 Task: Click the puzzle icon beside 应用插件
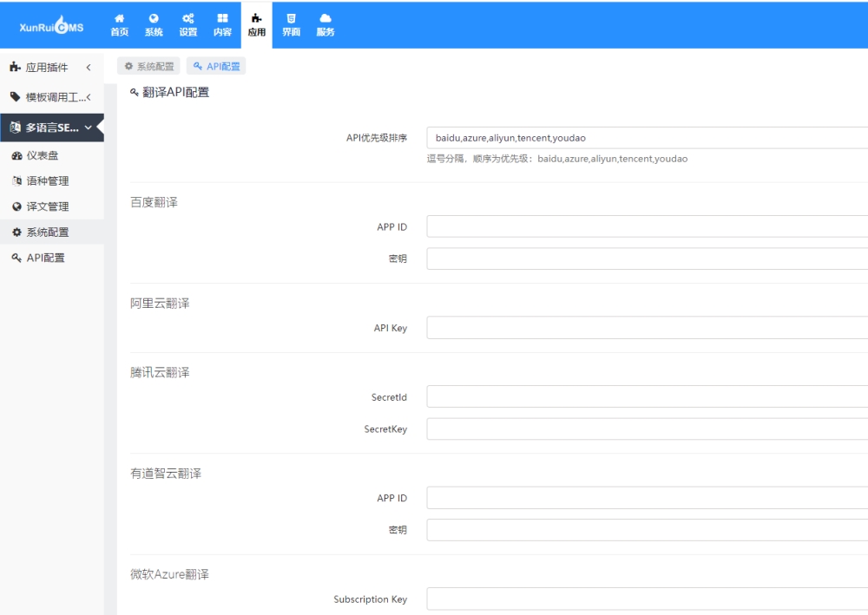[15, 68]
